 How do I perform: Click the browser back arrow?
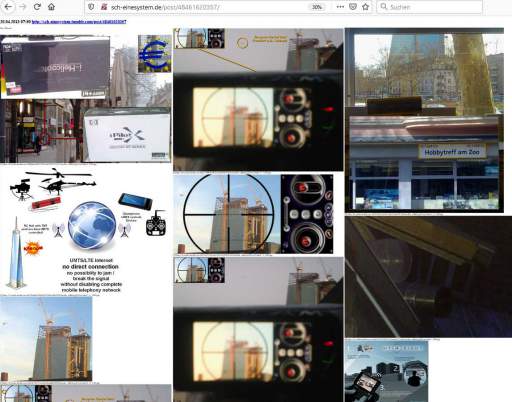pyautogui.click(x=8, y=7)
